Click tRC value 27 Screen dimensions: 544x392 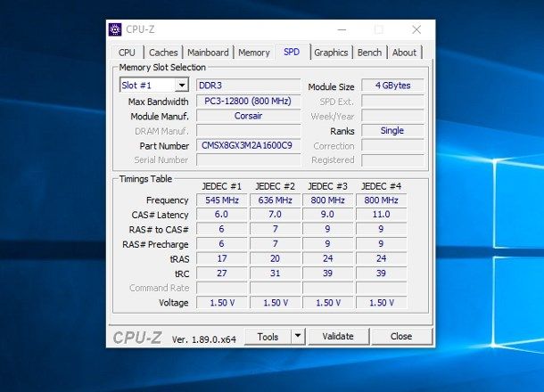click(x=222, y=274)
